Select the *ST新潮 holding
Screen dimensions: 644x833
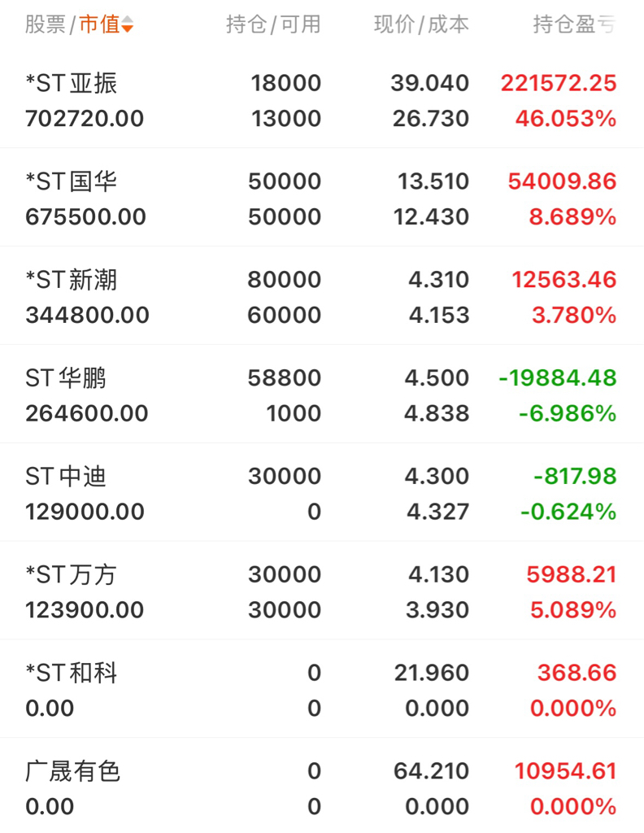(322, 296)
